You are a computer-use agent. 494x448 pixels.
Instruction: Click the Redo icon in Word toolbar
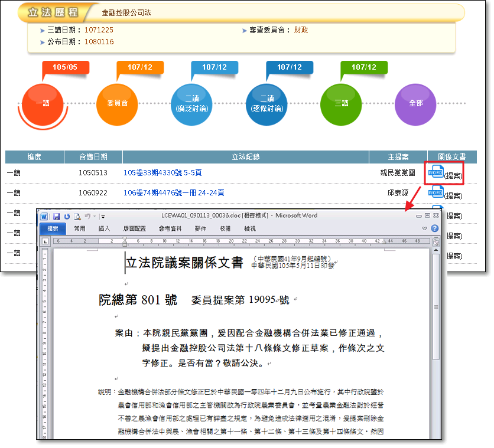[67, 217]
